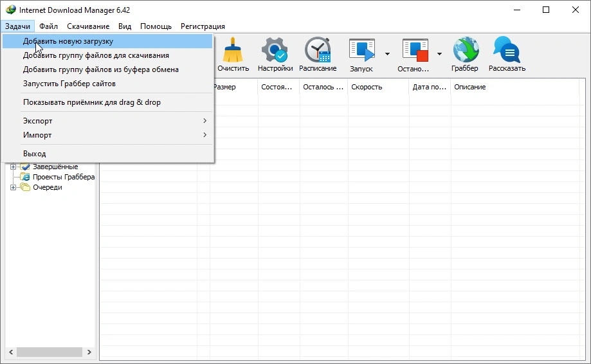This screenshot has width=591, height=364.
Task: Toggle Показывать приёмник для drag & drop
Action: (107, 102)
